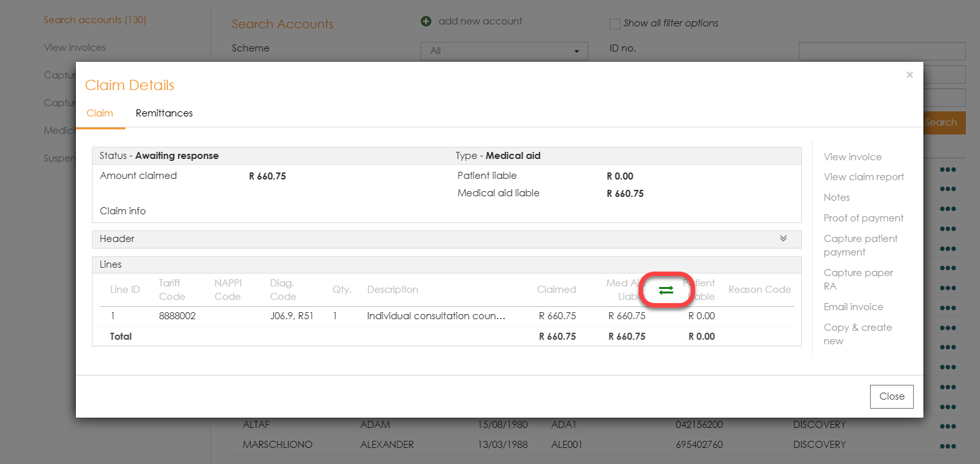This screenshot has width=980, height=464.
Task: Open the View claim report link
Action: pos(864,177)
